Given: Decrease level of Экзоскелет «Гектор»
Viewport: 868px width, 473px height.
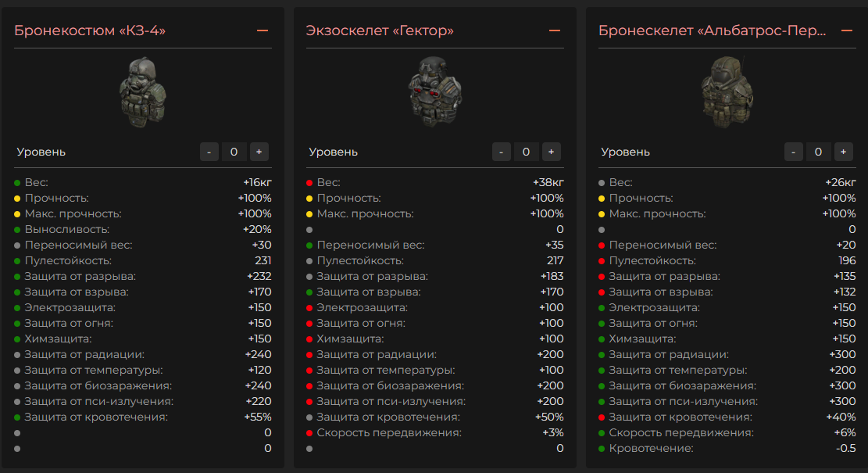Looking at the screenshot, I should [502, 152].
